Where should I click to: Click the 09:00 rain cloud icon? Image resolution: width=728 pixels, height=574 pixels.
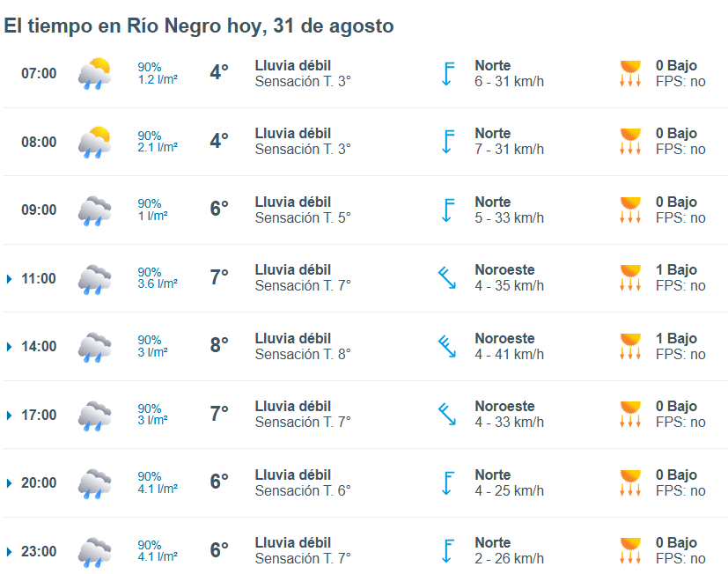tap(95, 210)
